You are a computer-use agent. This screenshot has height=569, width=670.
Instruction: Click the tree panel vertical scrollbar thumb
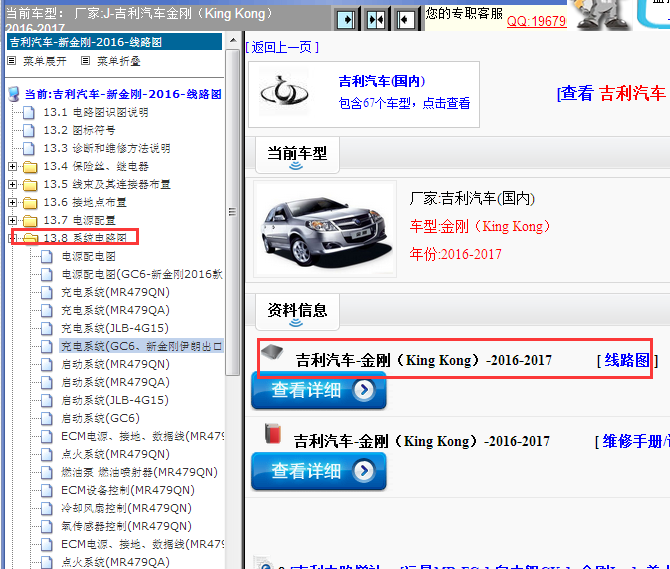click(x=233, y=212)
